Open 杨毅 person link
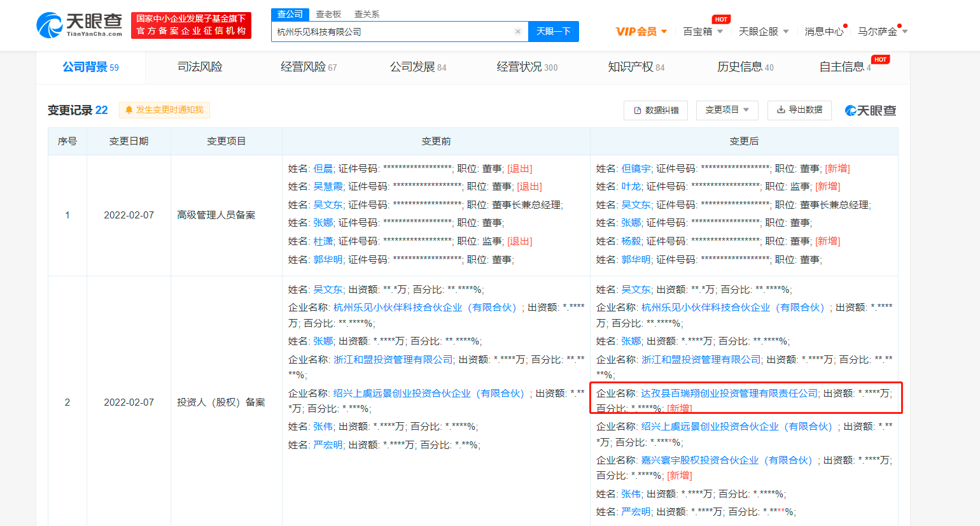Viewport: 980px width, 526px height. pyautogui.click(x=631, y=241)
